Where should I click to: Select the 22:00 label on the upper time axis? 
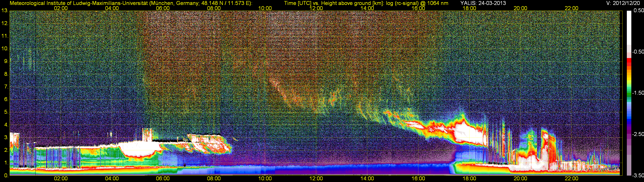[571, 8]
